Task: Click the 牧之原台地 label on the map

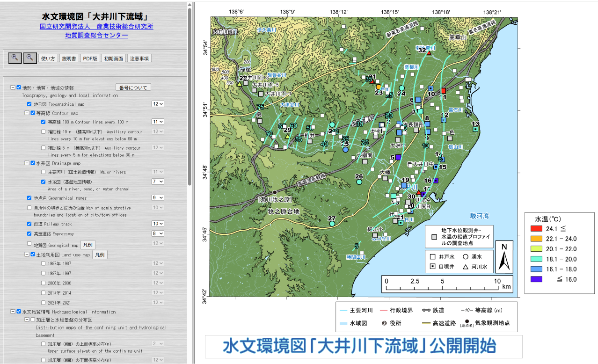Action: coord(284,212)
